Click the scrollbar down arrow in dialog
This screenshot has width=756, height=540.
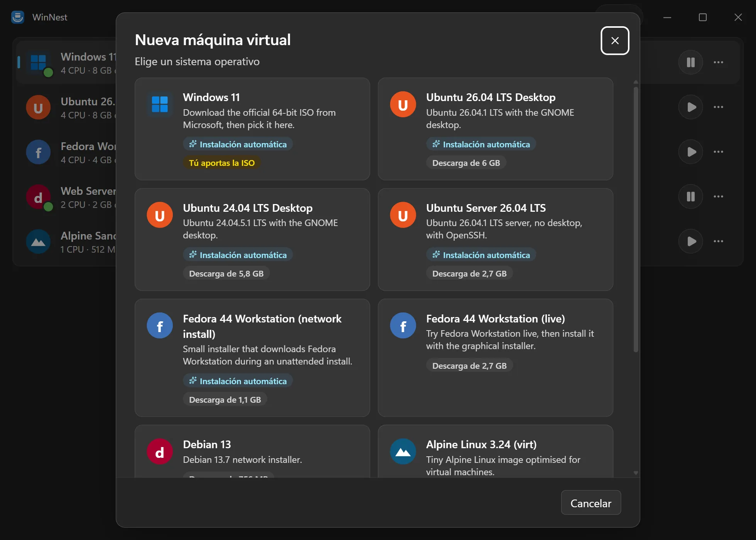pos(636,473)
